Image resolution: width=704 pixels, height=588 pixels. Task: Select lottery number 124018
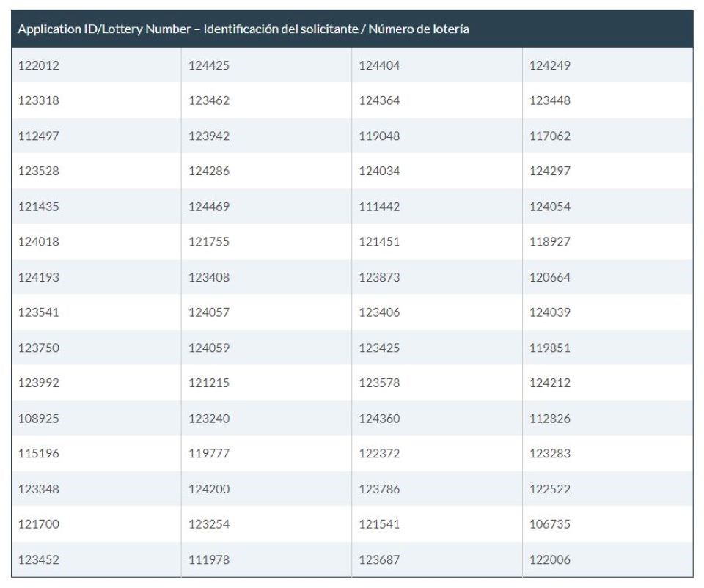coord(39,241)
